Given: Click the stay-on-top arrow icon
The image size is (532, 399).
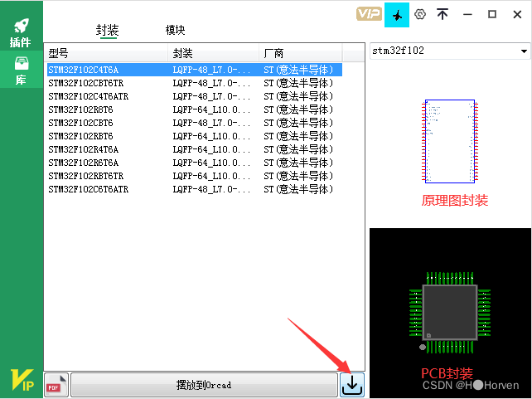Looking at the screenshot, I should pyautogui.click(x=443, y=14).
